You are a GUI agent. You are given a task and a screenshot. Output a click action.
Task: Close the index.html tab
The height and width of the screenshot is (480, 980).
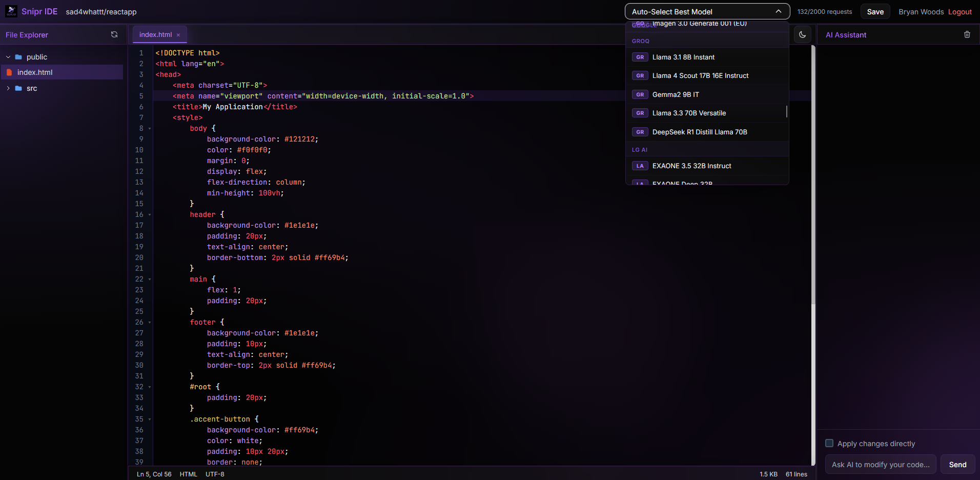(x=178, y=35)
